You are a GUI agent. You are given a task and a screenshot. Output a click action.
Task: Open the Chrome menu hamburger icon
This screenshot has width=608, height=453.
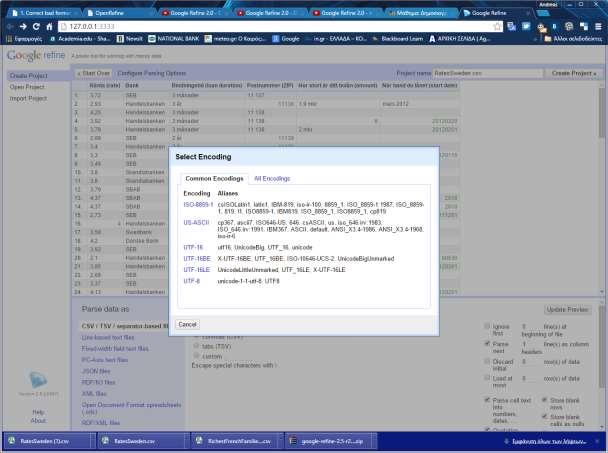point(598,26)
